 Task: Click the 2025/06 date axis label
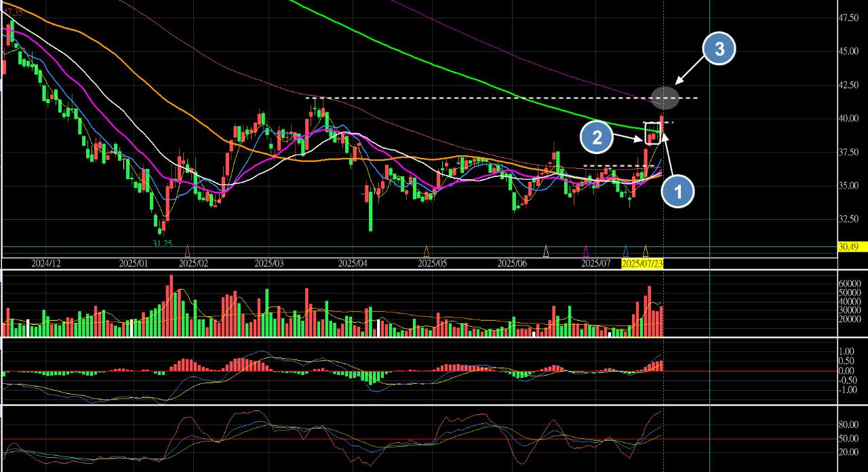coord(512,263)
